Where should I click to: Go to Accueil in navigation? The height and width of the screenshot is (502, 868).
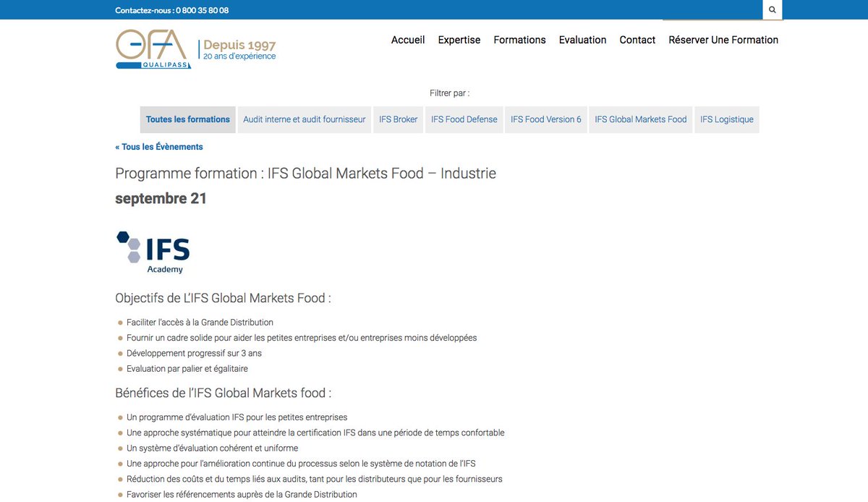[x=408, y=40]
